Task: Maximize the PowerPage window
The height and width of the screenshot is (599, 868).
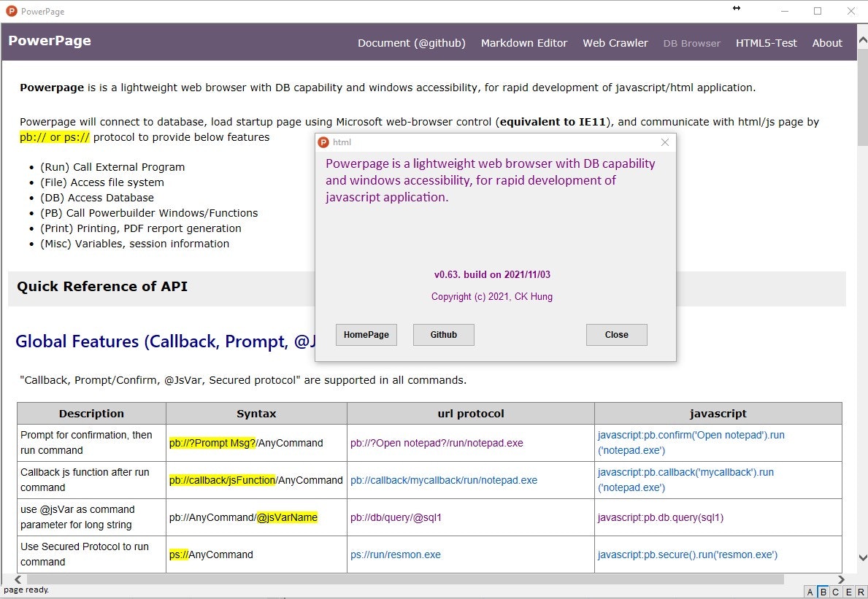Action: (x=818, y=11)
